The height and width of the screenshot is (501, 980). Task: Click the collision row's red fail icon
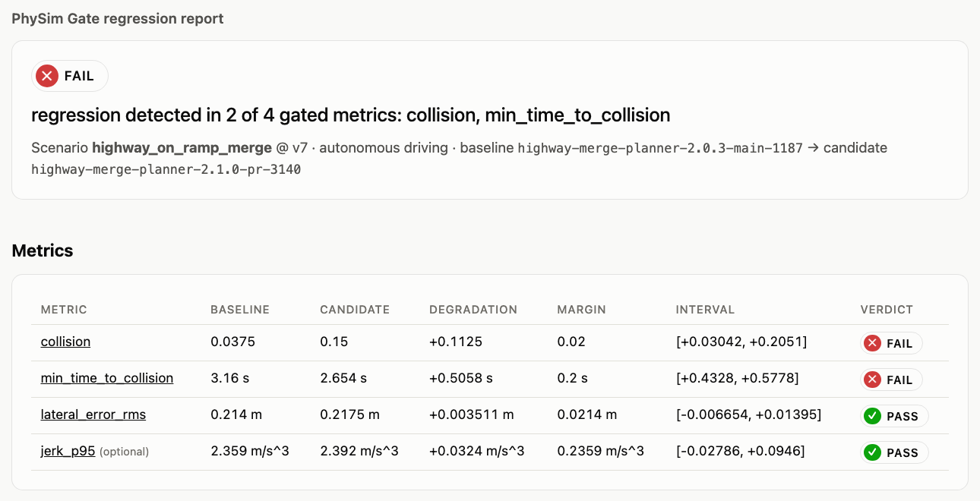pyautogui.click(x=872, y=343)
